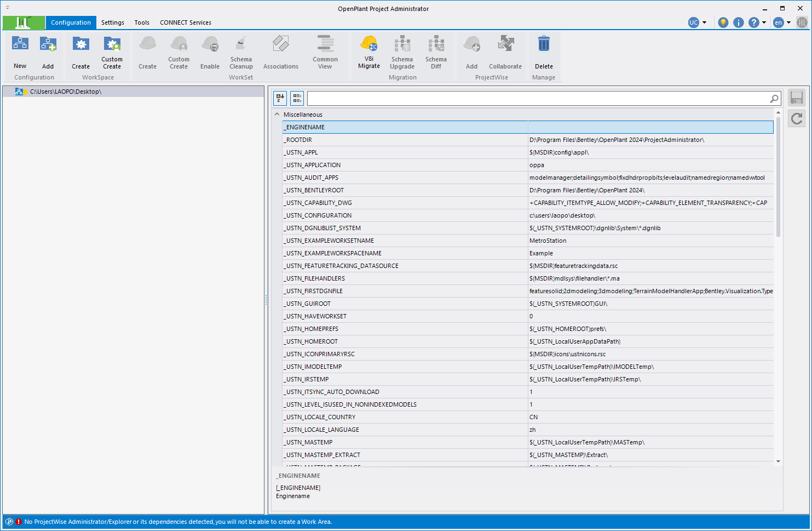Select the _ROOTDIR variable row
The width and height of the screenshot is (812, 531).
click(528, 140)
